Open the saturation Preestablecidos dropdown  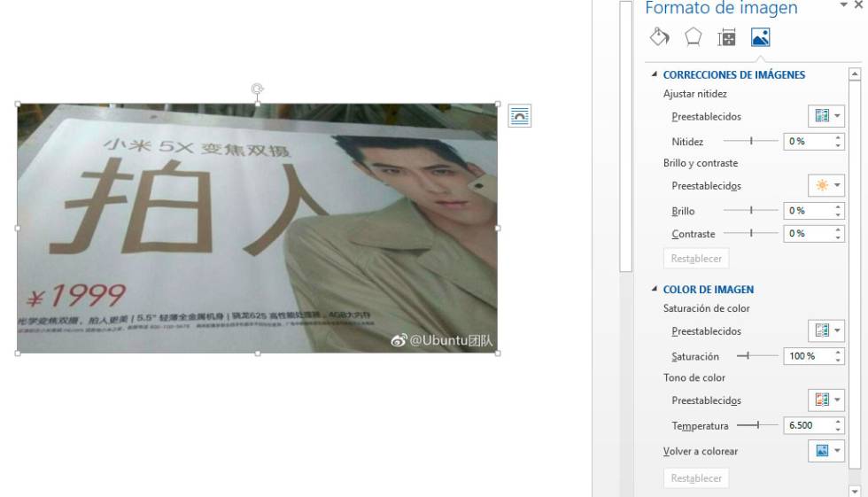pyautogui.click(x=825, y=330)
